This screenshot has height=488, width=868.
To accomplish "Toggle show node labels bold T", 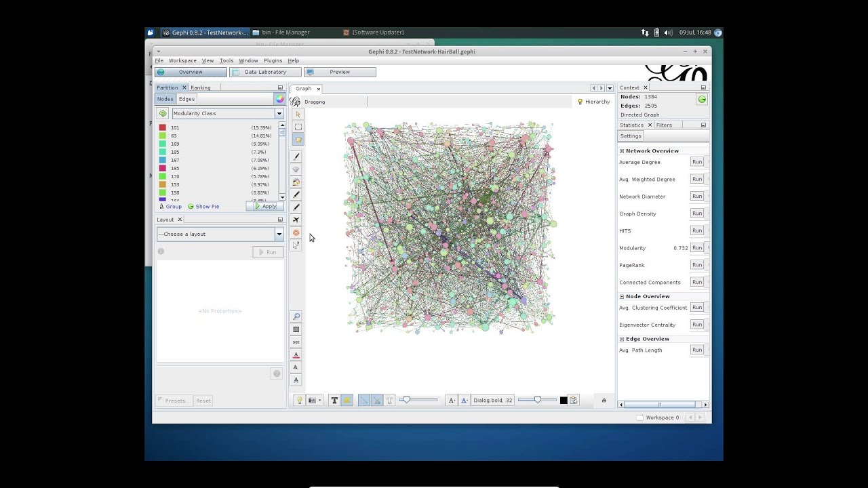I will pos(334,401).
